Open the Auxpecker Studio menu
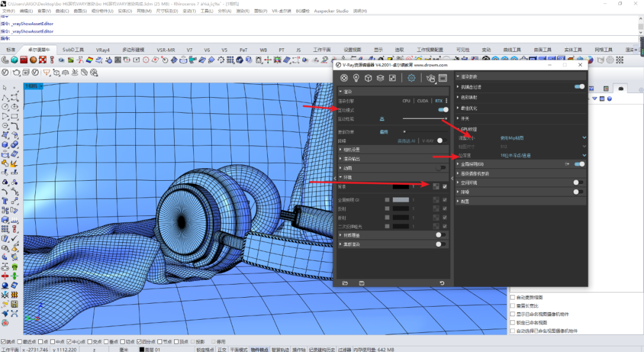This screenshot has width=644, height=352. click(x=331, y=11)
